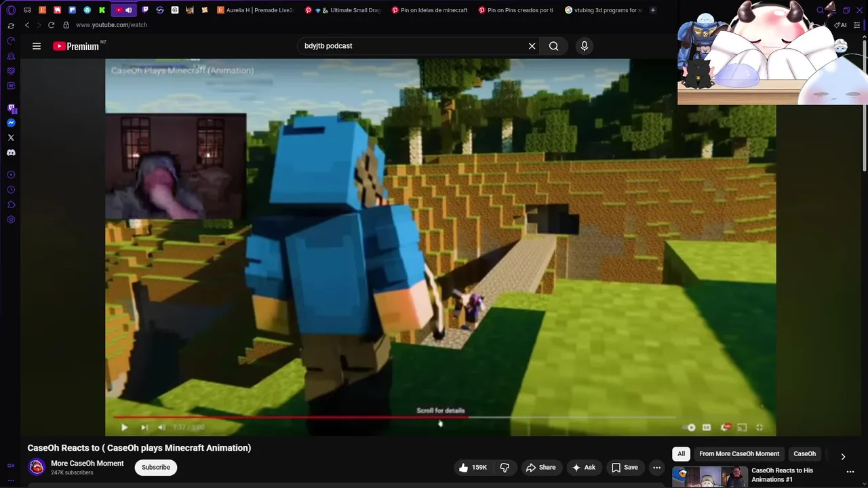This screenshot has height=488, width=868.
Task: Open Twitch in Opera sidebar
Action: click(11, 108)
